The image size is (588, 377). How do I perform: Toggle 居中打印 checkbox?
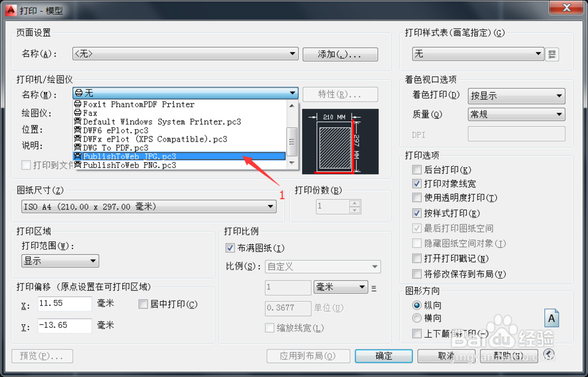pos(143,304)
